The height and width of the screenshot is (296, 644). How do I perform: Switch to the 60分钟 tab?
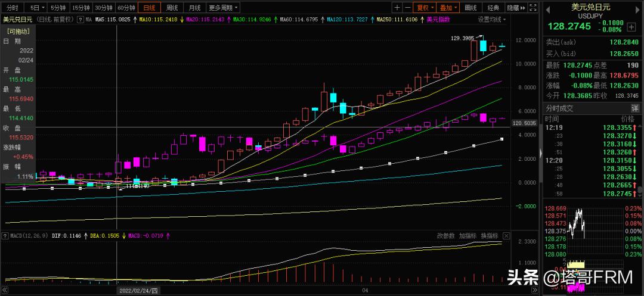(x=126, y=7)
